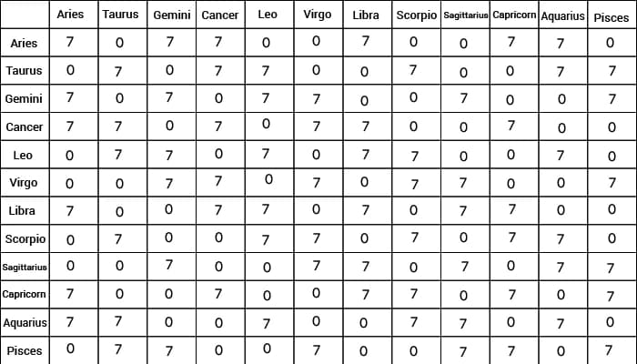Image resolution: width=637 pixels, height=364 pixels.
Task: Click the Aries row, Aries column cell
Action: (x=70, y=43)
